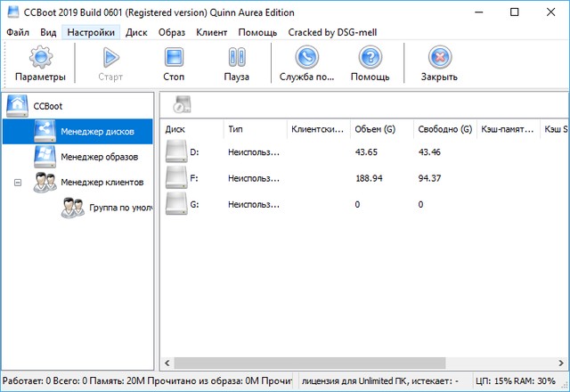Sort by the Объем (G) column header

[x=375, y=130]
